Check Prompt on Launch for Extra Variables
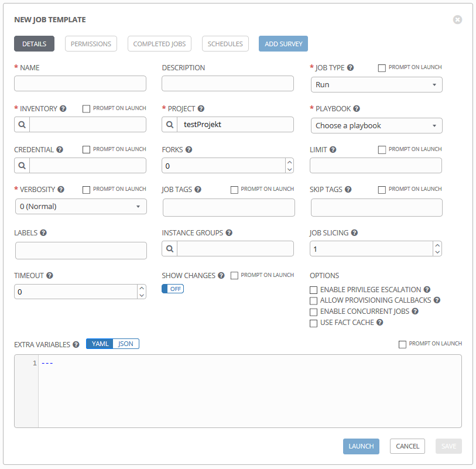The height and width of the screenshot is (469, 476). point(402,344)
